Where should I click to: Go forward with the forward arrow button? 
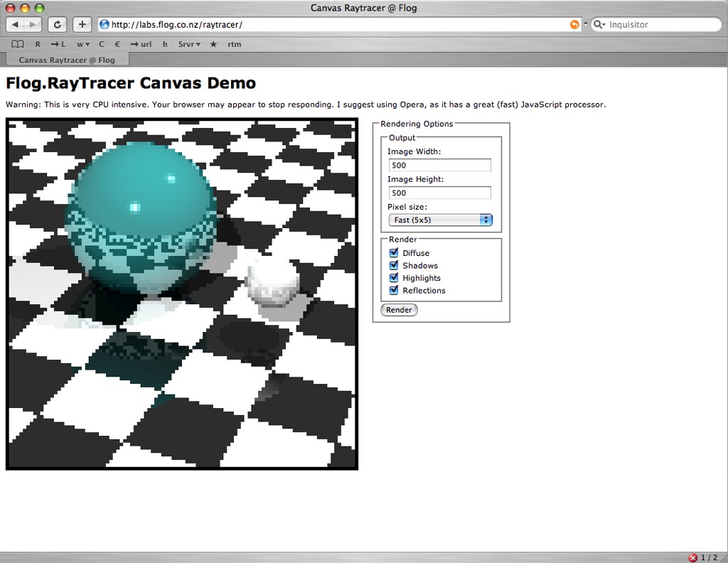(33, 25)
